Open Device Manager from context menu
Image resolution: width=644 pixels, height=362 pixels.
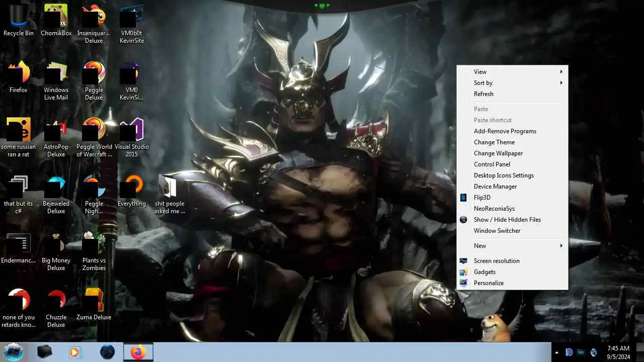(x=512, y=187)
